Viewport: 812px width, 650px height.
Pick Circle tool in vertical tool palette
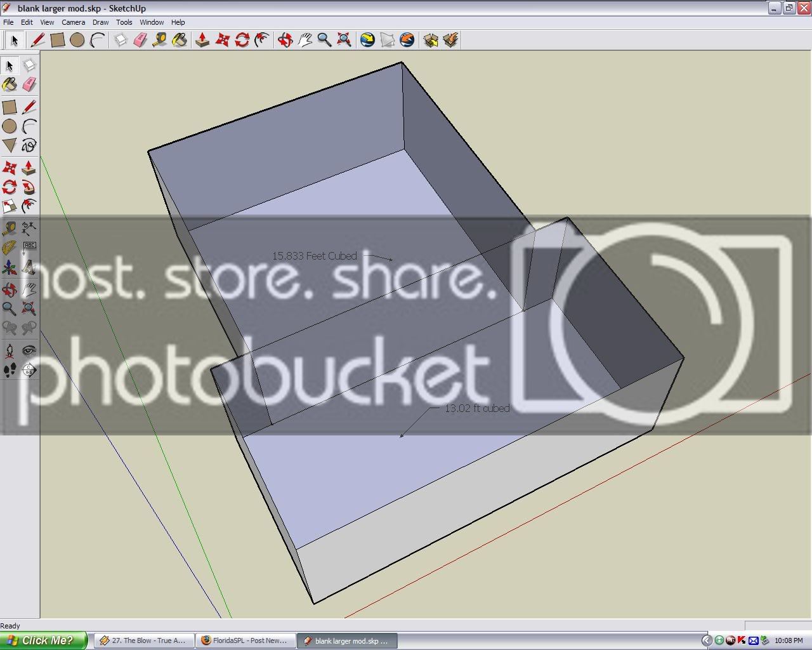(x=10, y=126)
